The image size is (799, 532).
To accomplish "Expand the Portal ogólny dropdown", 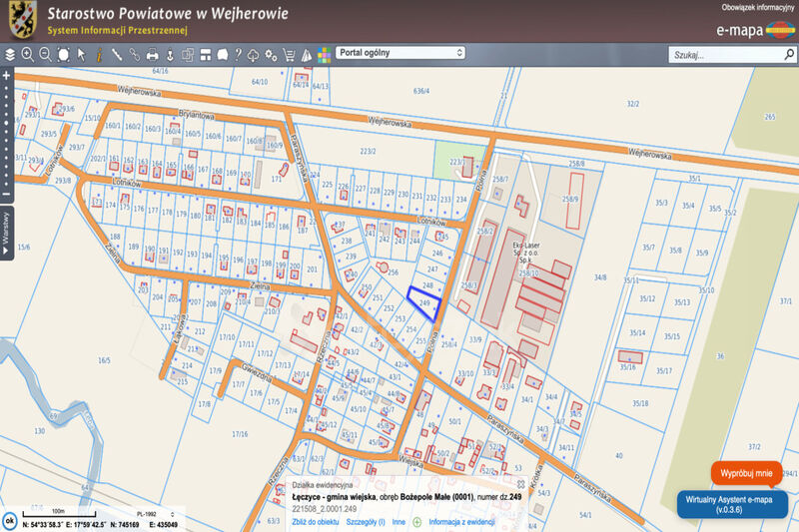I will (400, 53).
